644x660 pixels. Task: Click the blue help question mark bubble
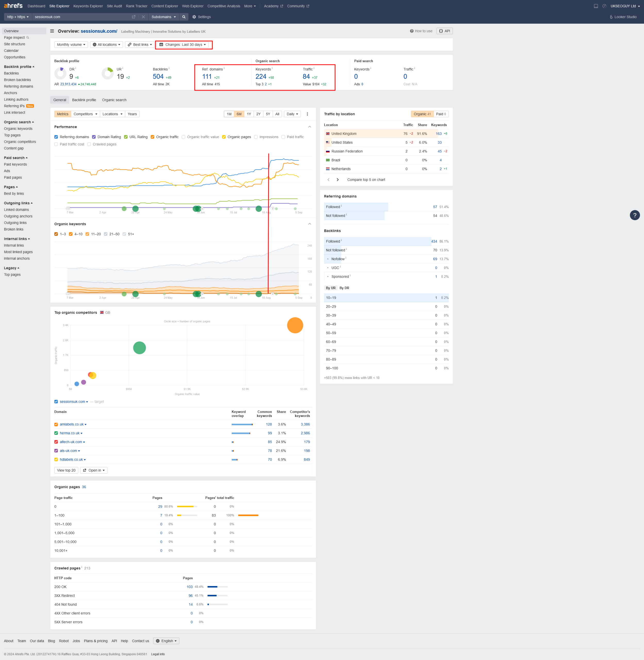click(x=634, y=215)
